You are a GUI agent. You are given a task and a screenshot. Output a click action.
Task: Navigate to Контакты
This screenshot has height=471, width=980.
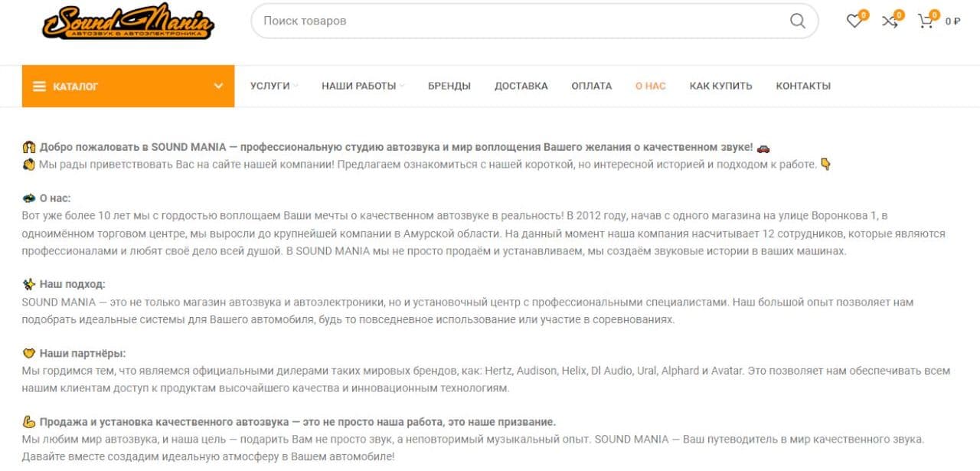coord(803,86)
